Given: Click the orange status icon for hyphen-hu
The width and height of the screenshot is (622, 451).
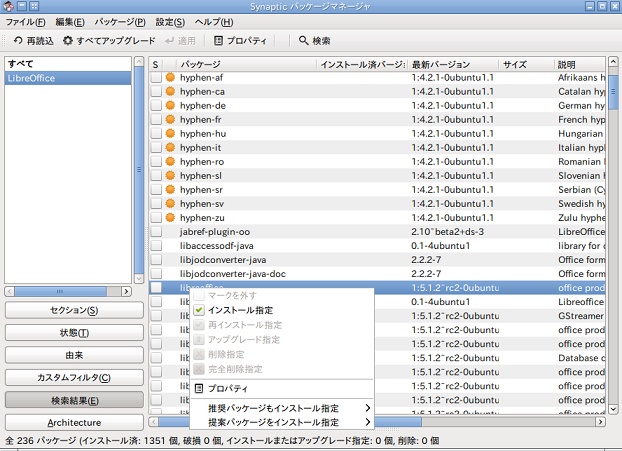Looking at the screenshot, I should [x=170, y=133].
